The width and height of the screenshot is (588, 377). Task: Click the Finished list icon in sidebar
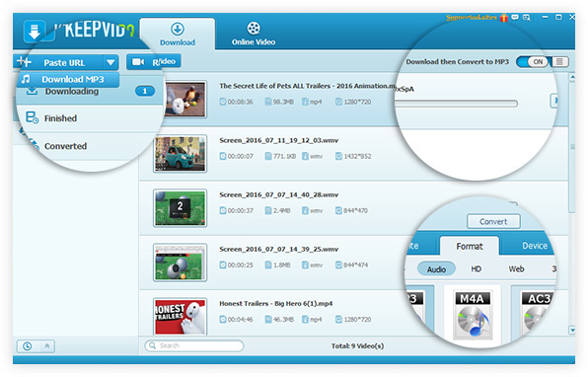pos(32,117)
